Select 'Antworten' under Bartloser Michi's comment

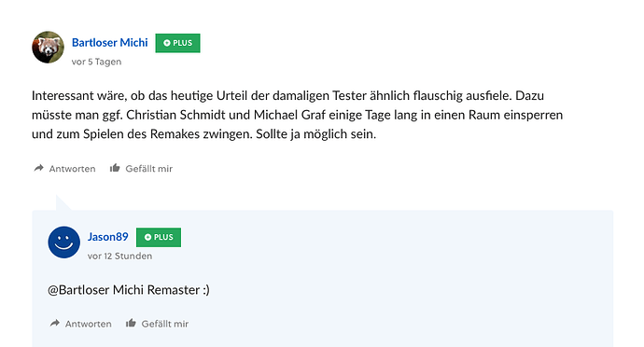(x=72, y=169)
